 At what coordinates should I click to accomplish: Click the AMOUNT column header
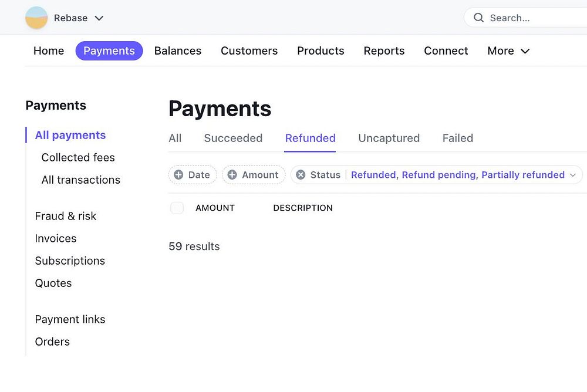(215, 208)
